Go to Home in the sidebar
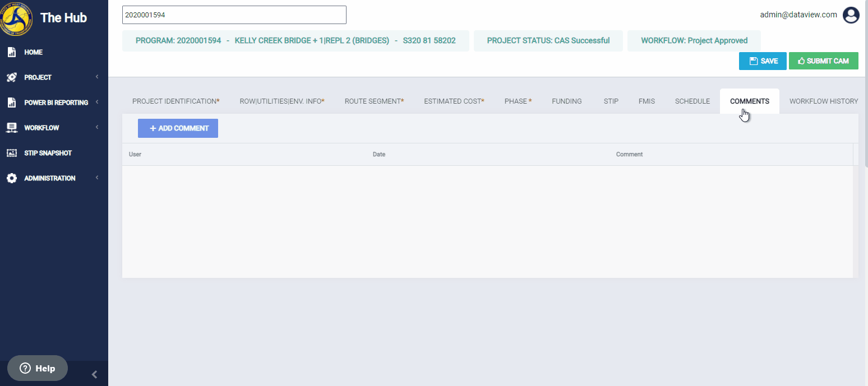Screen dimensions: 868x386 [33, 52]
